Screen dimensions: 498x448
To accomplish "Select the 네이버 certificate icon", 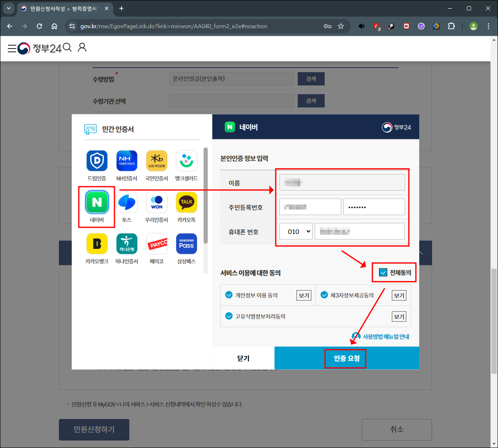I will [97, 202].
